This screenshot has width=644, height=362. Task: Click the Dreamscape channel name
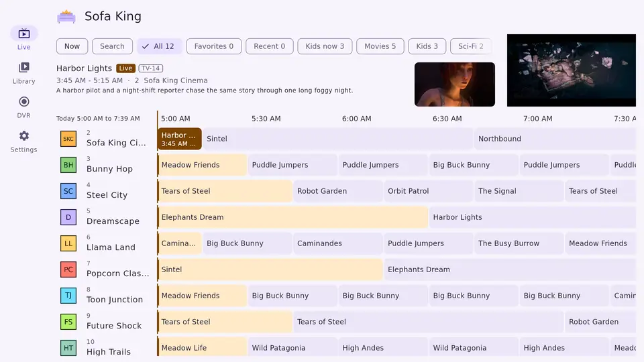(113, 221)
